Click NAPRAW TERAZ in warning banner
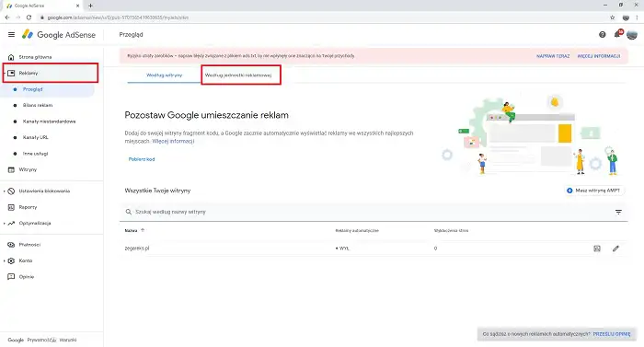 coord(553,56)
